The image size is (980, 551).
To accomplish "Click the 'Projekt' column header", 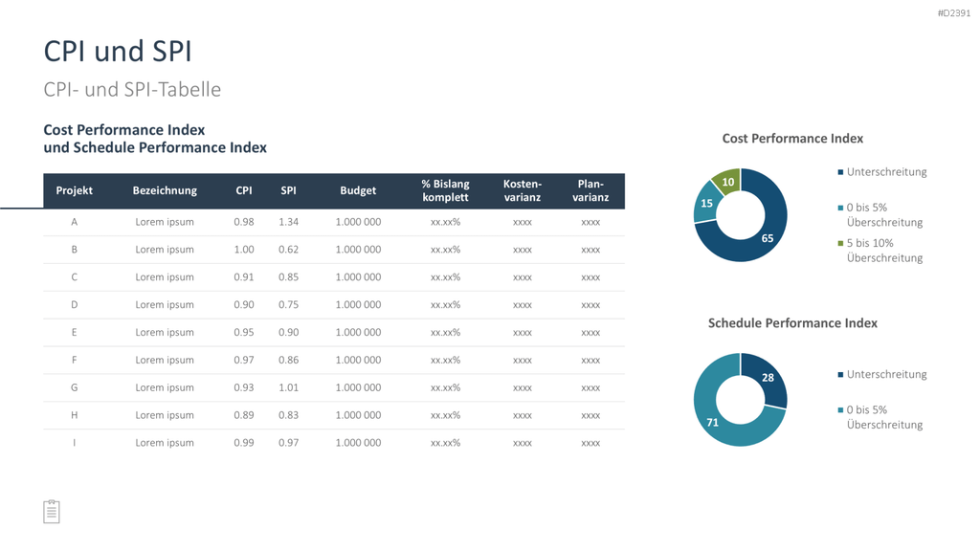I will pyautogui.click(x=75, y=190).
